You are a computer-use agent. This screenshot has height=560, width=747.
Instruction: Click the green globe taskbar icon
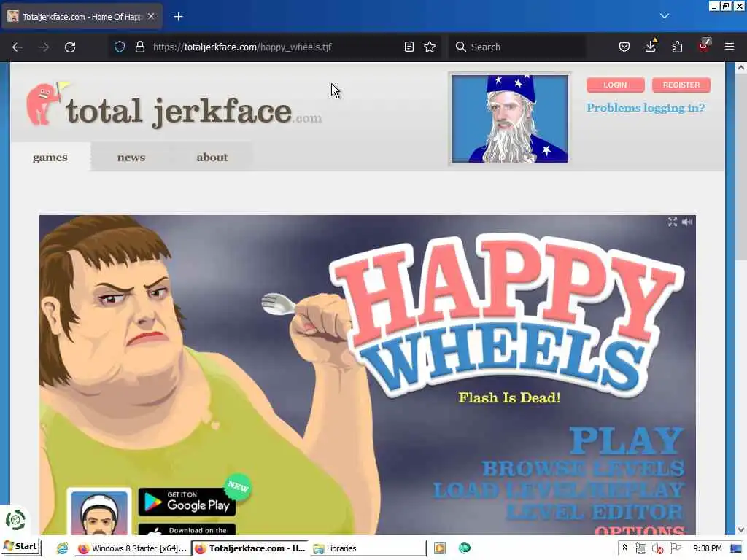465,548
